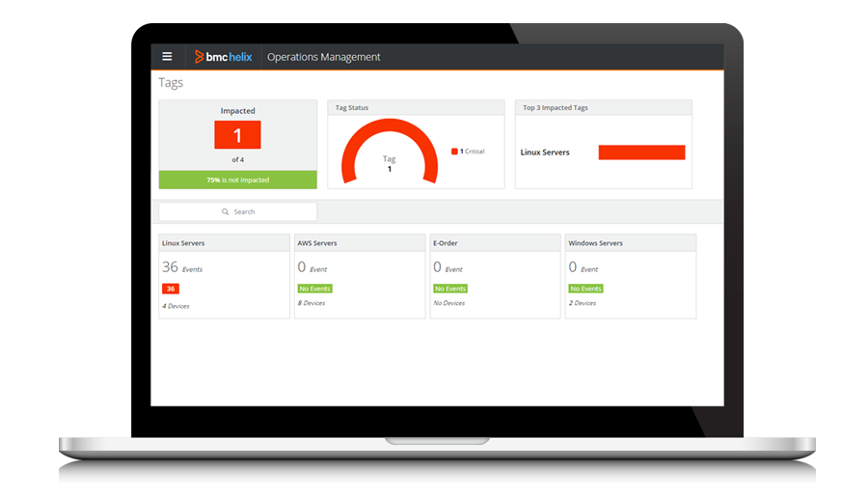Focus the Search input field
The height and width of the screenshot is (498, 868).
(238, 211)
